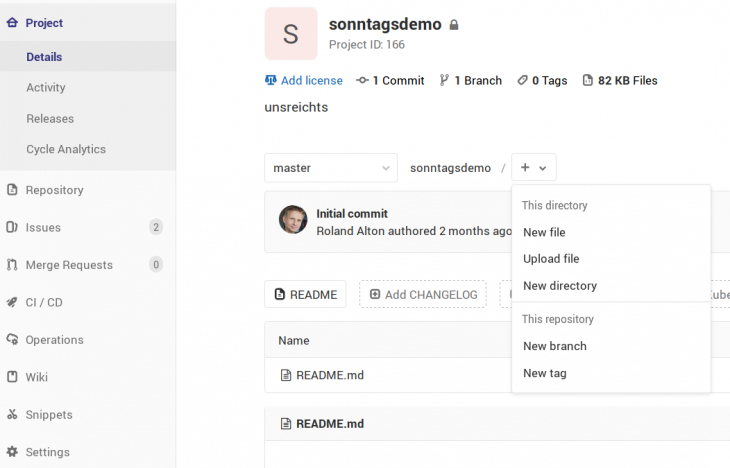Screen dimensions: 730x468
Task: Open the Activity sidebar item
Action: tap(46, 88)
